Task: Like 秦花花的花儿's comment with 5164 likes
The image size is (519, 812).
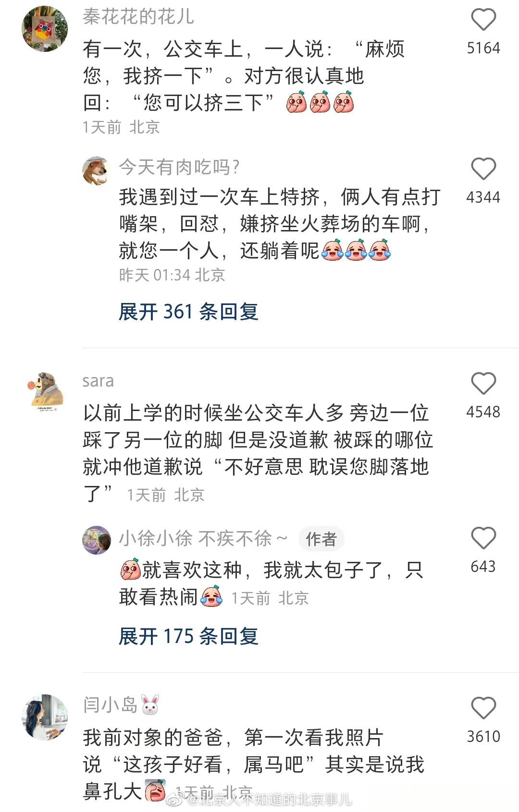Action: click(x=483, y=20)
